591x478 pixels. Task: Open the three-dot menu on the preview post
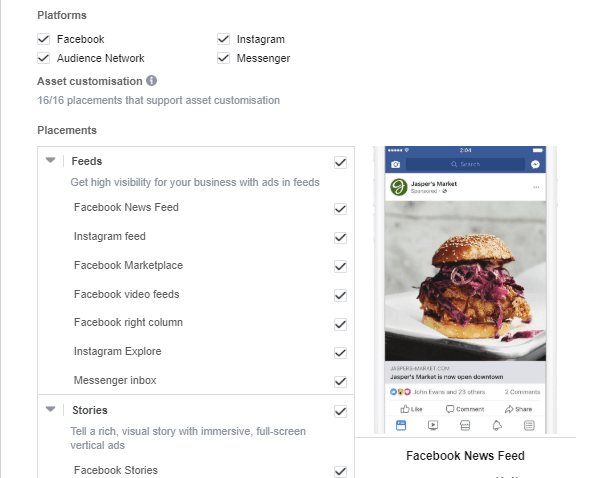point(536,187)
